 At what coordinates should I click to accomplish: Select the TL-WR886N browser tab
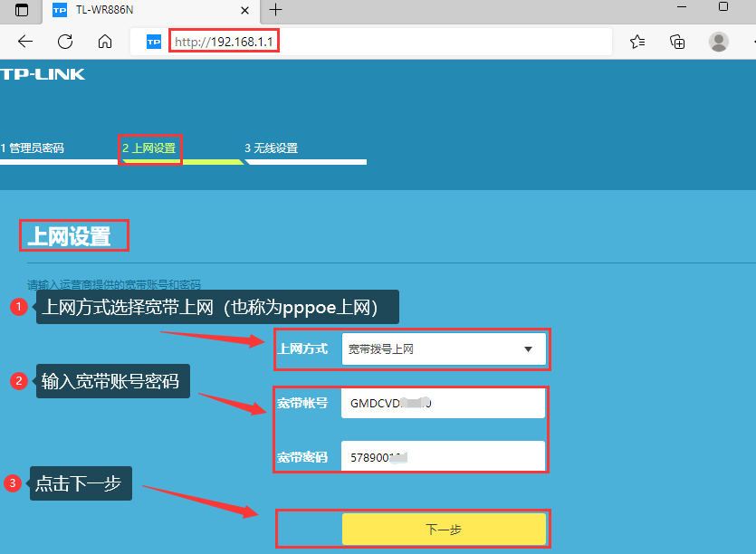point(151,11)
